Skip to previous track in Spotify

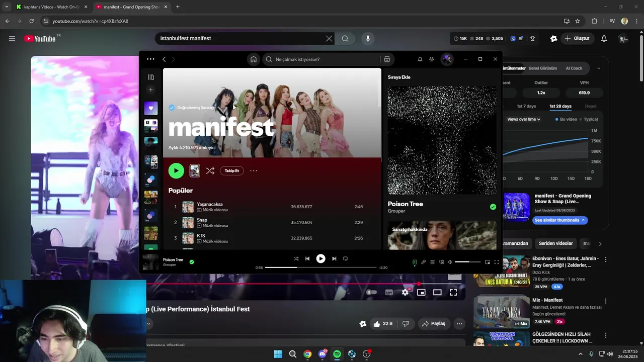tap(307, 258)
